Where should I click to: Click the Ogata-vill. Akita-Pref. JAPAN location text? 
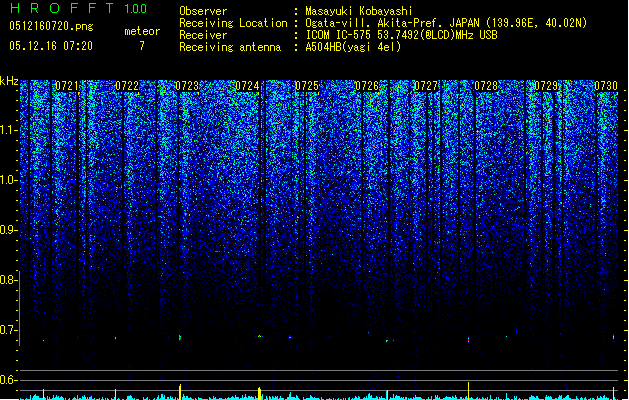(446, 23)
